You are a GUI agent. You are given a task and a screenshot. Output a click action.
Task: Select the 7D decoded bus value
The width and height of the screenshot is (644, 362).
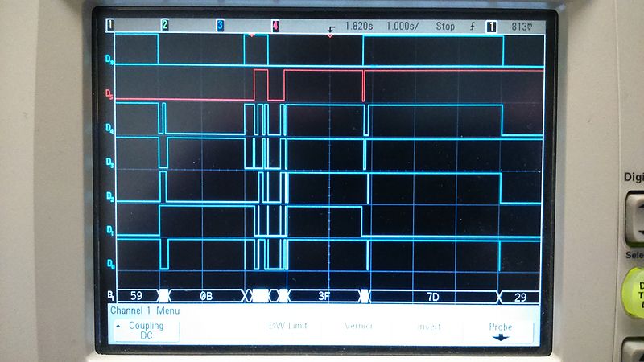(x=432, y=296)
